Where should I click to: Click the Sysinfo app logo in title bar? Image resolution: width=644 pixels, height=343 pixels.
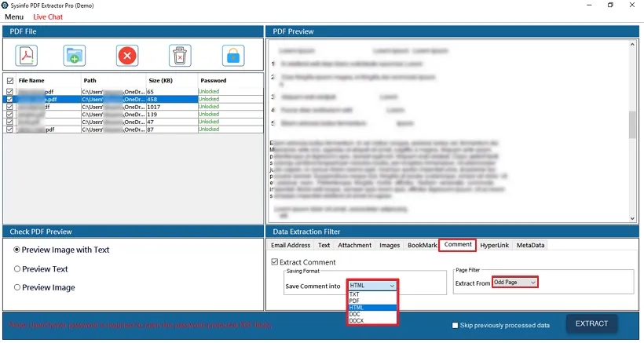tap(5, 5)
